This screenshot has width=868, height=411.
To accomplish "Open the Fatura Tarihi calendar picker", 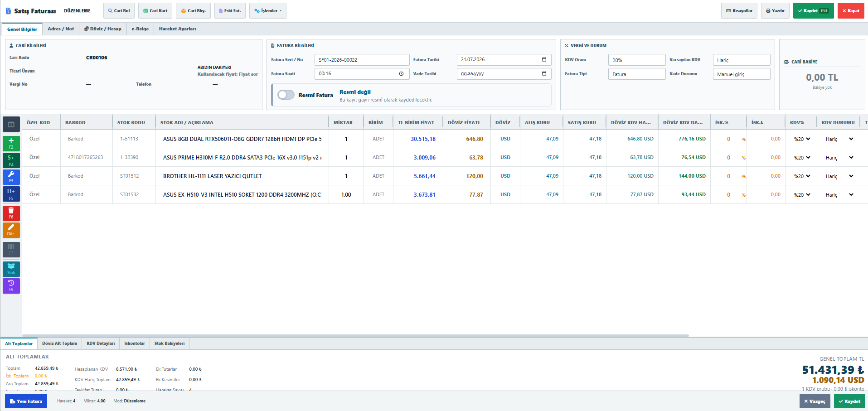I will pos(544,60).
